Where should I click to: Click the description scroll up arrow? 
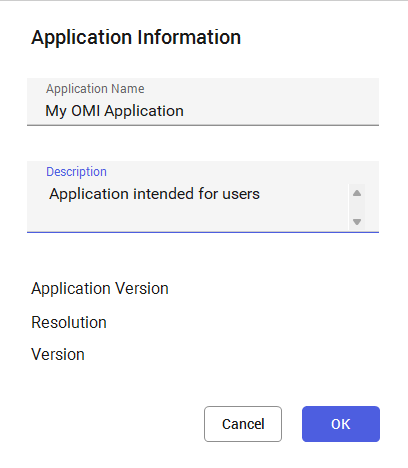[x=357, y=193]
